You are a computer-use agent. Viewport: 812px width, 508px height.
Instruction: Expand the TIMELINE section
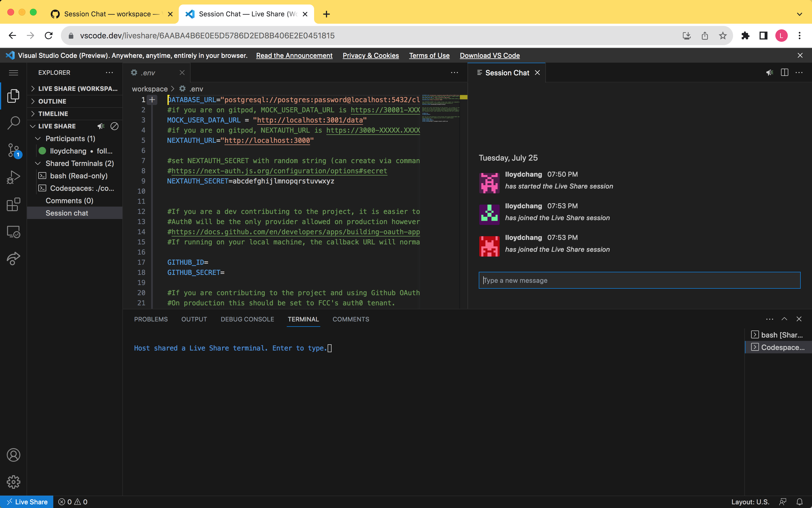(74, 113)
